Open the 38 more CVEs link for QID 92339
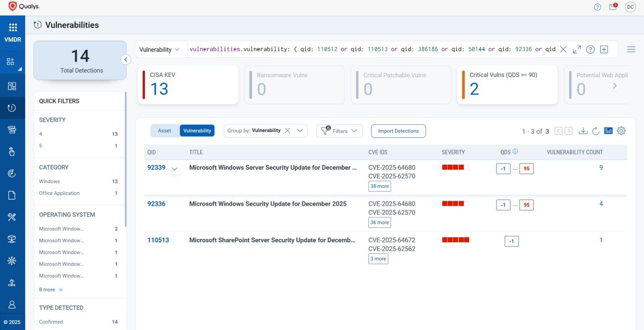This screenshot has width=644, height=330. tap(379, 186)
